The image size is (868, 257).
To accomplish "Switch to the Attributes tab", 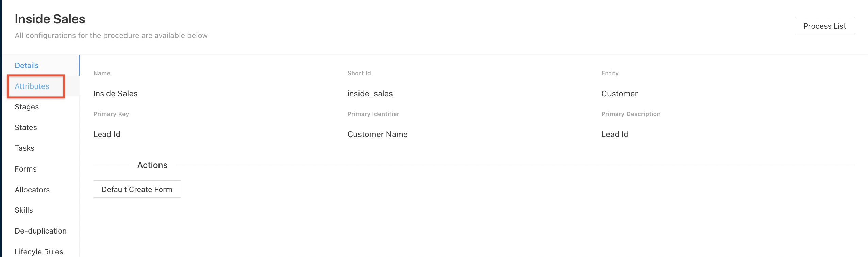I will pyautogui.click(x=32, y=86).
